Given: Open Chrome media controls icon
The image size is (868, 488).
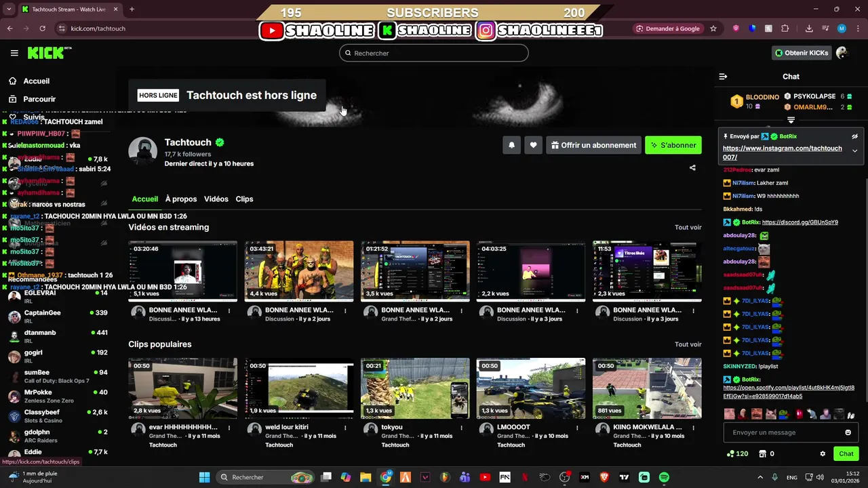Looking at the screenshot, I should coord(825,28).
